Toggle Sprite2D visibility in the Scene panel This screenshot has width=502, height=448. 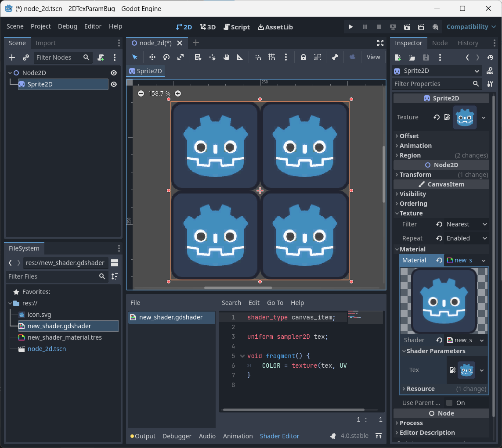coord(113,84)
